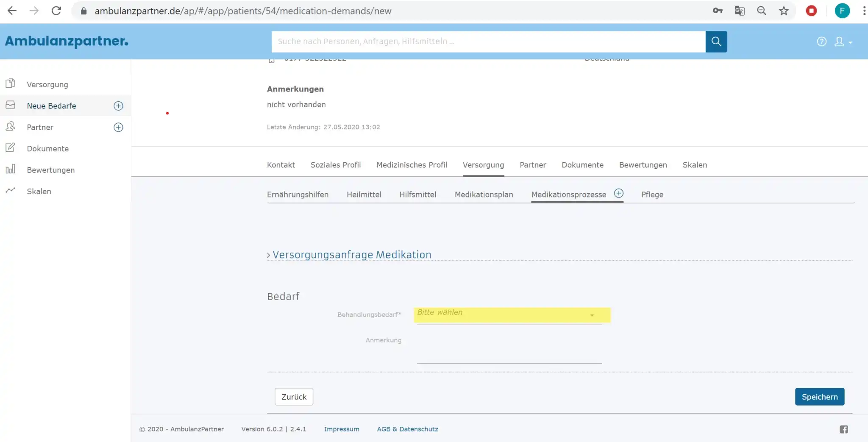Open Dokumente in the sidebar
This screenshot has width=868, height=442.
[x=47, y=149]
